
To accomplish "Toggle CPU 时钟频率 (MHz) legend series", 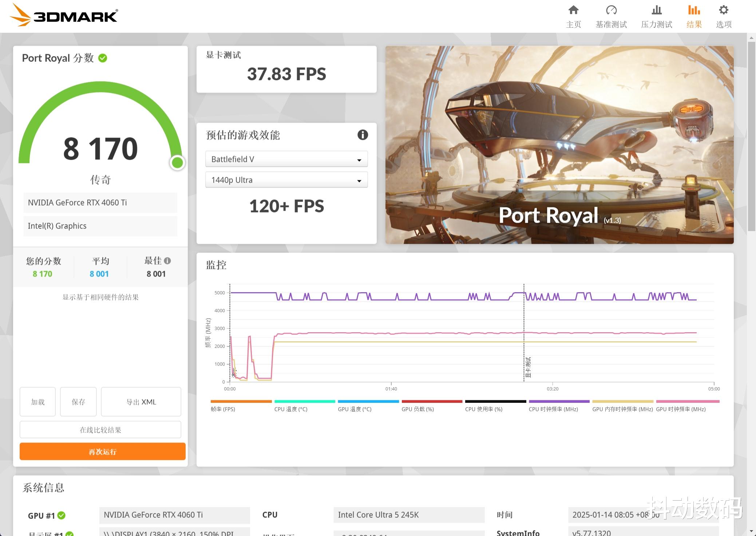I will [553, 409].
